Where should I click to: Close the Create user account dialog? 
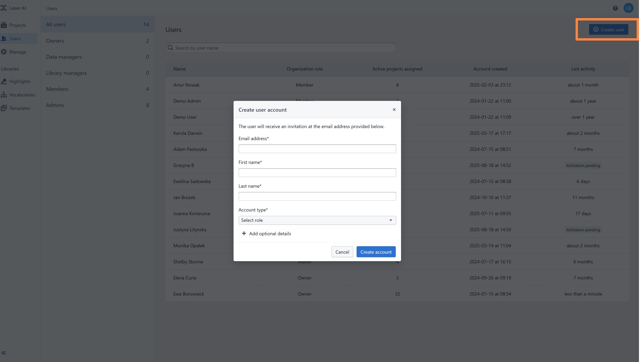coord(394,109)
